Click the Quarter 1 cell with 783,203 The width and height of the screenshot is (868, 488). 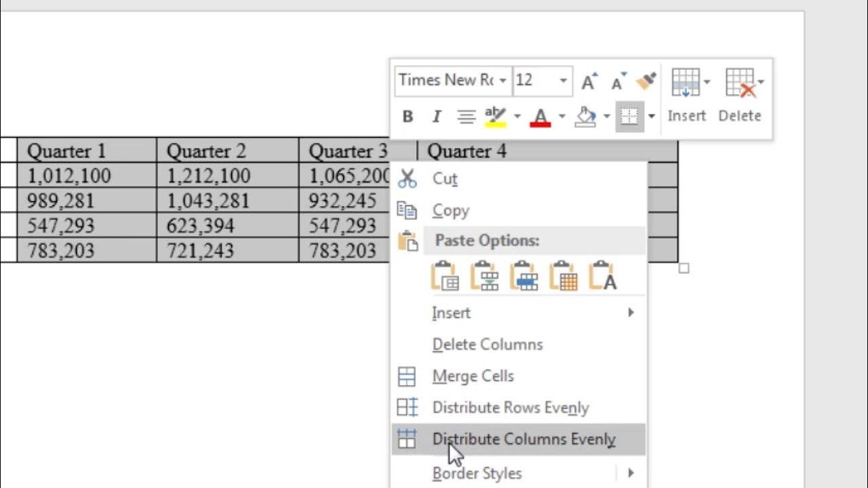(x=87, y=251)
